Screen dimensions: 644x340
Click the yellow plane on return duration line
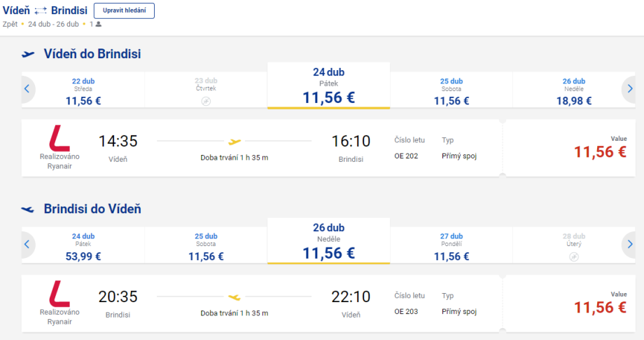coord(234,297)
